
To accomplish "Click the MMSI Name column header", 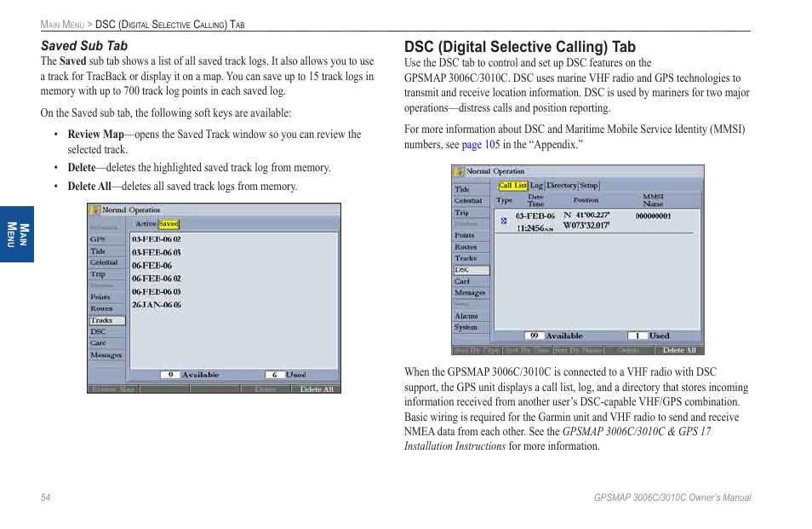I will [x=653, y=200].
